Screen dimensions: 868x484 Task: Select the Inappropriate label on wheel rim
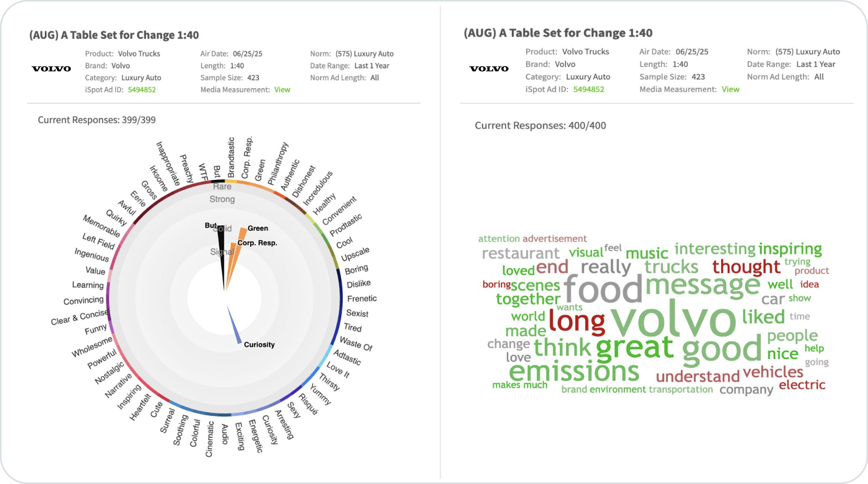point(168,164)
